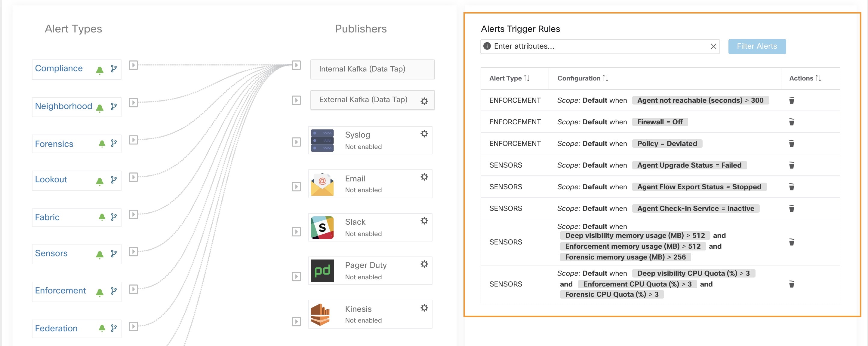This screenshot has width=868, height=346.
Task: Sort table by Configuration column
Action: click(x=582, y=78)
